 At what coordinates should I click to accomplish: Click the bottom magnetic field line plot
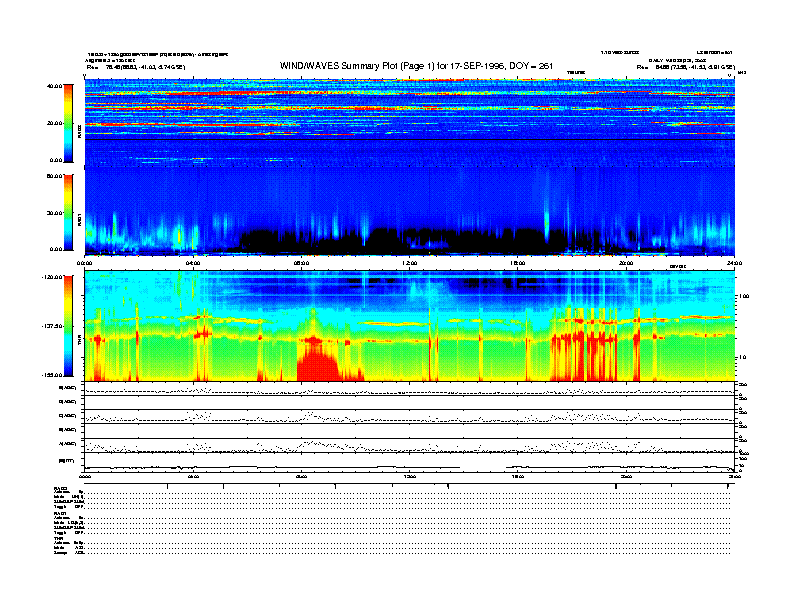[410, 463]
